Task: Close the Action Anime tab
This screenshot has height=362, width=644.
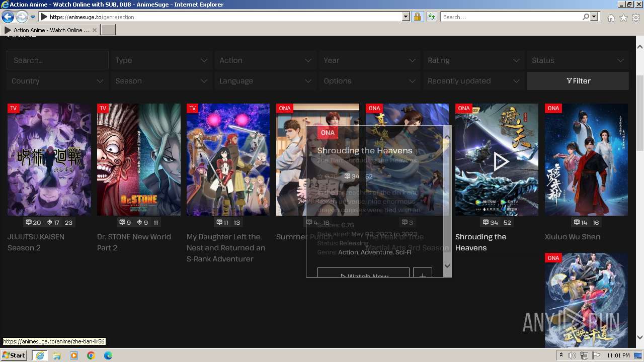Action: pyautogui.click(x=95, y=30)
